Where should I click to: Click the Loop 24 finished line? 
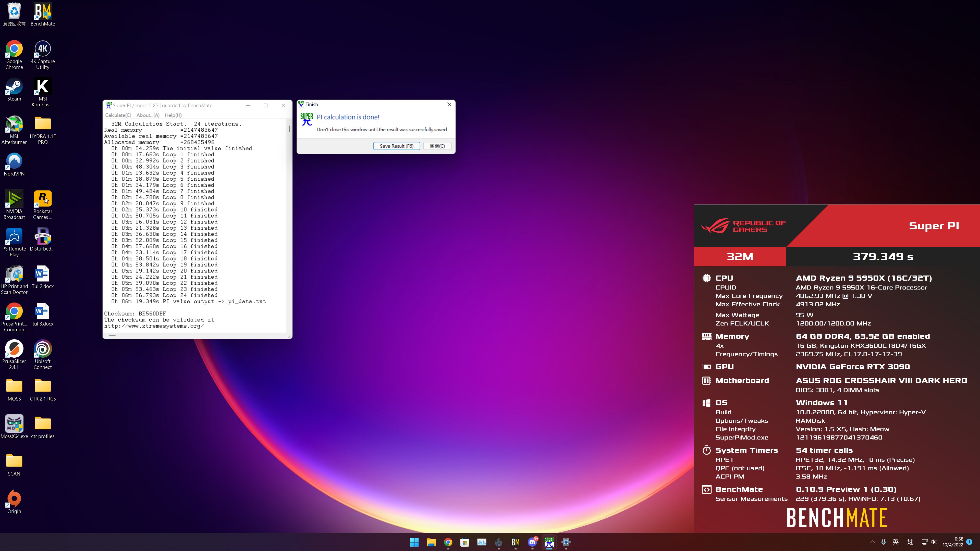pyautogui.click(x=164, y=295)
